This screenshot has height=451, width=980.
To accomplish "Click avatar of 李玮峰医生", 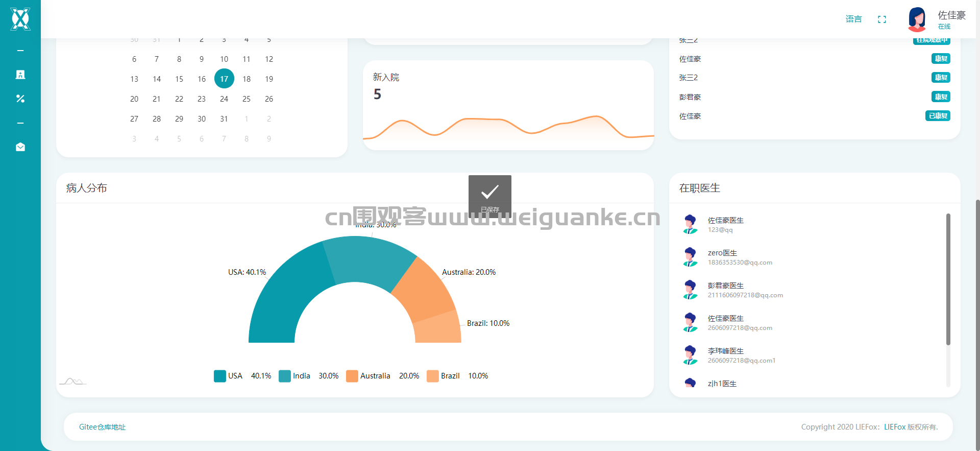I will [x=690, y=355].
